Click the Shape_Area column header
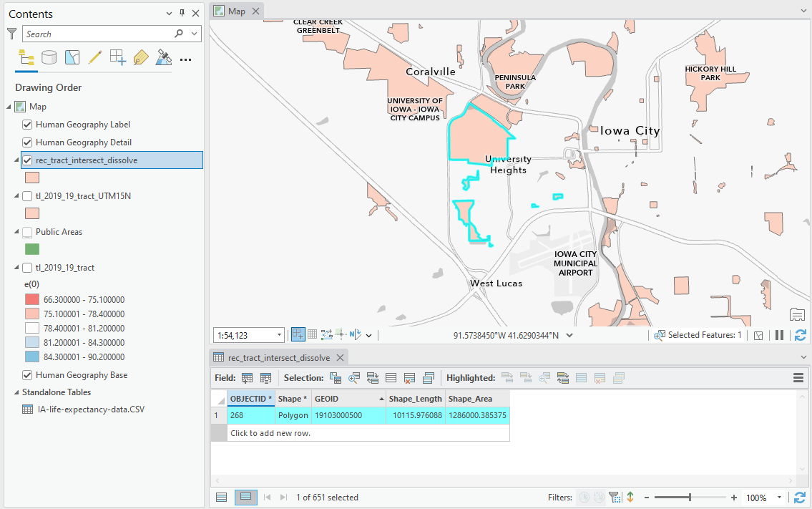Screen dimensions: 812x509 (477, 399)
